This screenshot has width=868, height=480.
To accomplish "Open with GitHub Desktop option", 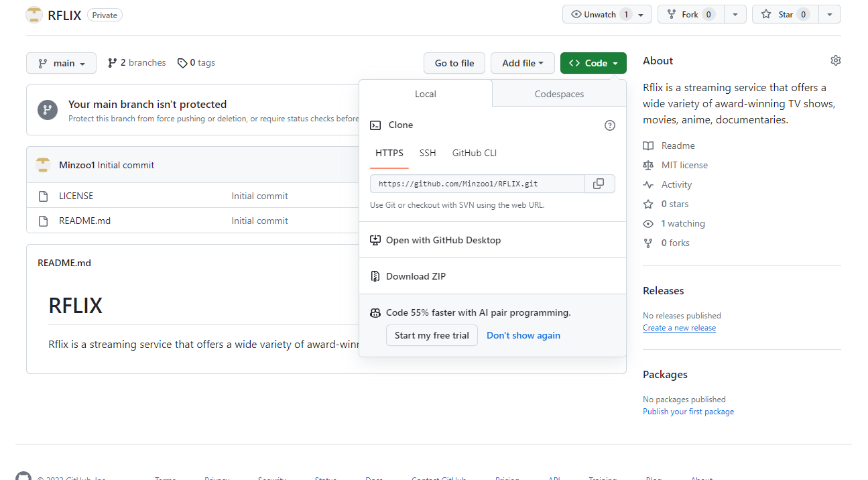I will click(x=493, y=240).
